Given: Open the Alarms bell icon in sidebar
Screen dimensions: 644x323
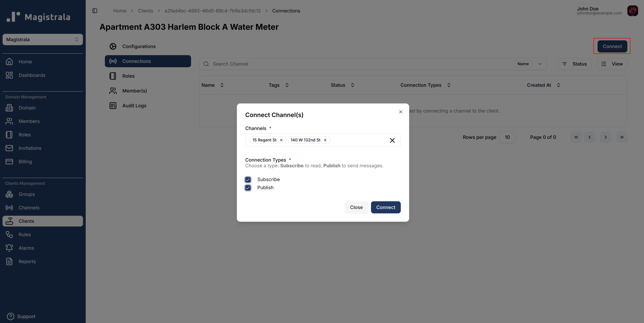Looking at the screenshot, I should coord(9,248).
